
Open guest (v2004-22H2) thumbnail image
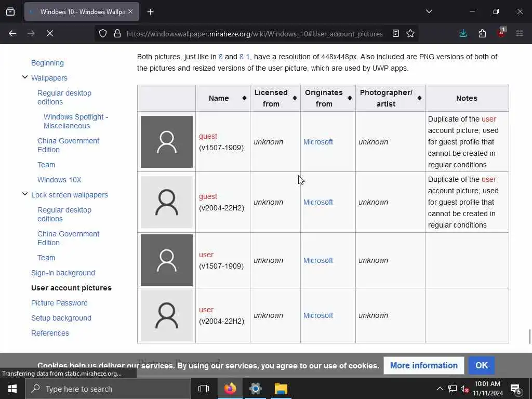coord(167,202)
